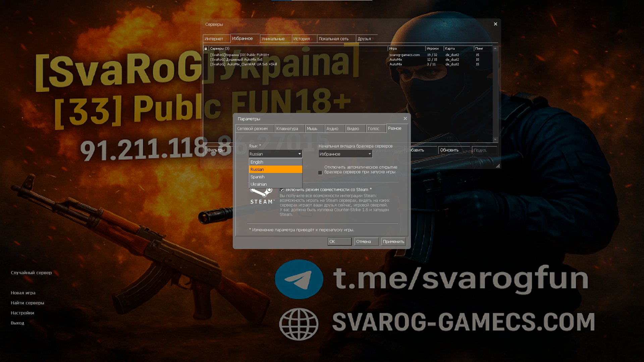
Task: Select the SvaRoG Душевный AutoMix 5x5 server
Action: (236, 59)
